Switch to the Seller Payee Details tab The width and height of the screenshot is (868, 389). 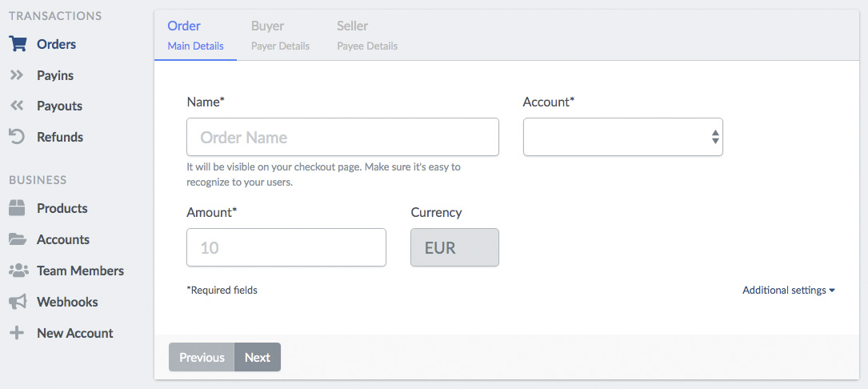click(x=367, y=35)
